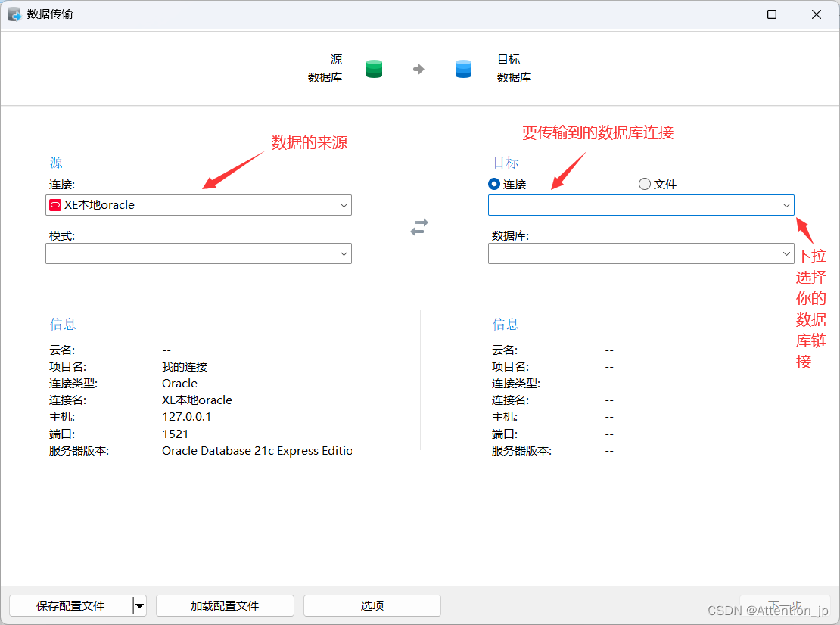
Task: Click the 加载配置文件 button
Action: pos(224,605)
